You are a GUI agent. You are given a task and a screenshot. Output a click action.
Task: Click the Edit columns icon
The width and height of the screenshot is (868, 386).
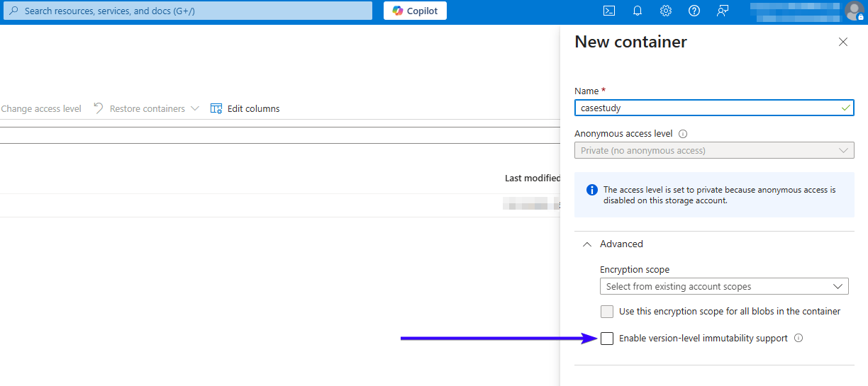point(216,108)
